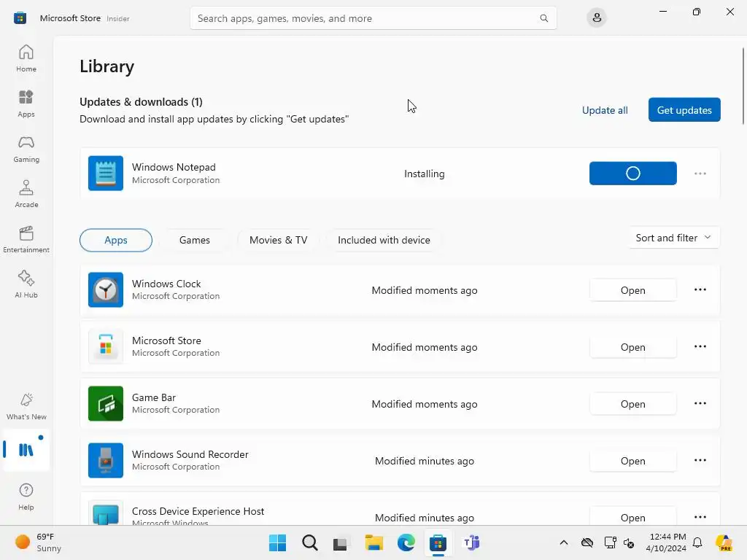Click the Windows Notepad app icon

coord(106,174)
